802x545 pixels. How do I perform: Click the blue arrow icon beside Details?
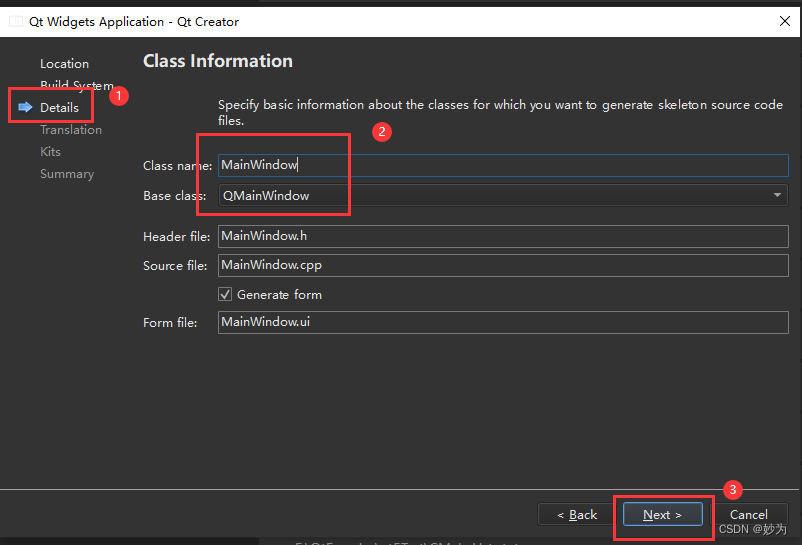25,107
